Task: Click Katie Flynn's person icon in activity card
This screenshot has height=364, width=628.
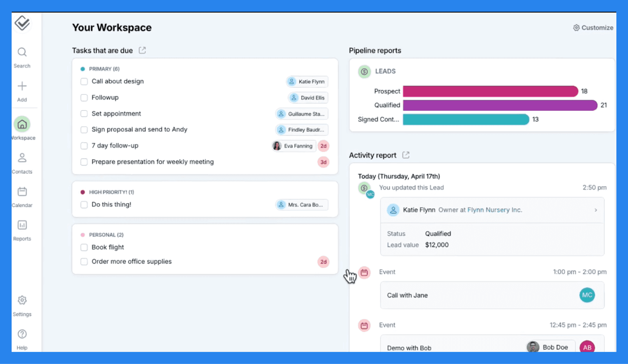Action: tap(393, 210)
